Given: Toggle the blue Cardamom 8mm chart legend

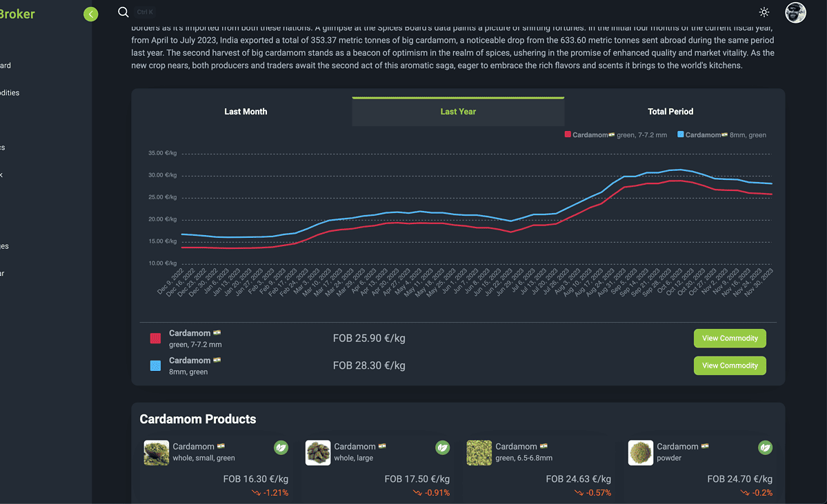Looking at the screenshot, I should coord(721,135).
